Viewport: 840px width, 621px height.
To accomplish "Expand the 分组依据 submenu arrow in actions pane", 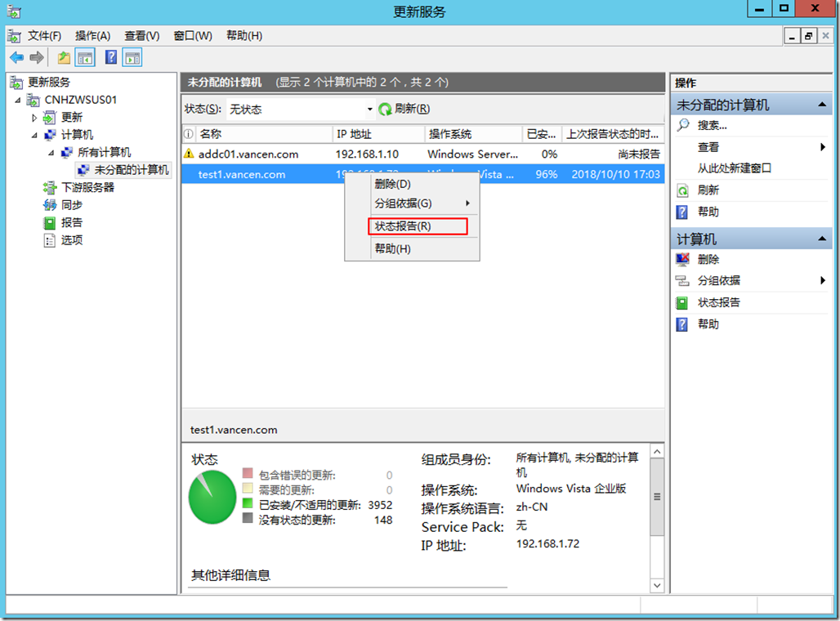I will 823,280.
